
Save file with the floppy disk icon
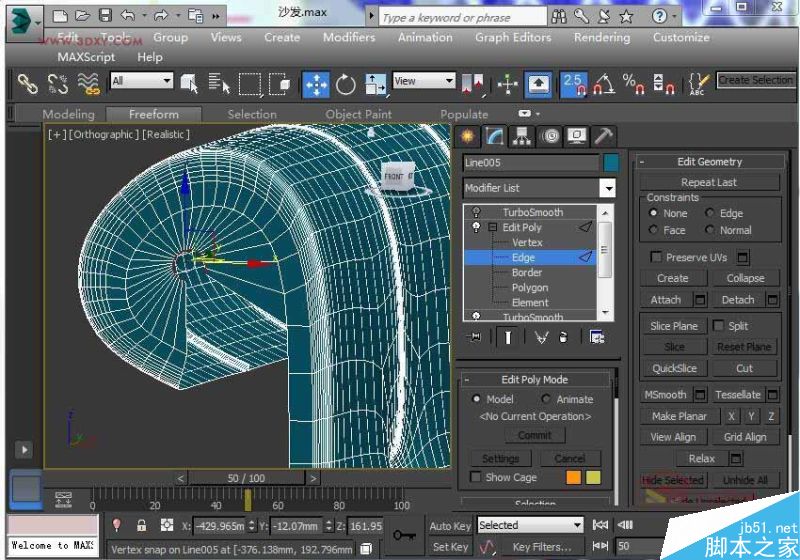tap(105, 15)
